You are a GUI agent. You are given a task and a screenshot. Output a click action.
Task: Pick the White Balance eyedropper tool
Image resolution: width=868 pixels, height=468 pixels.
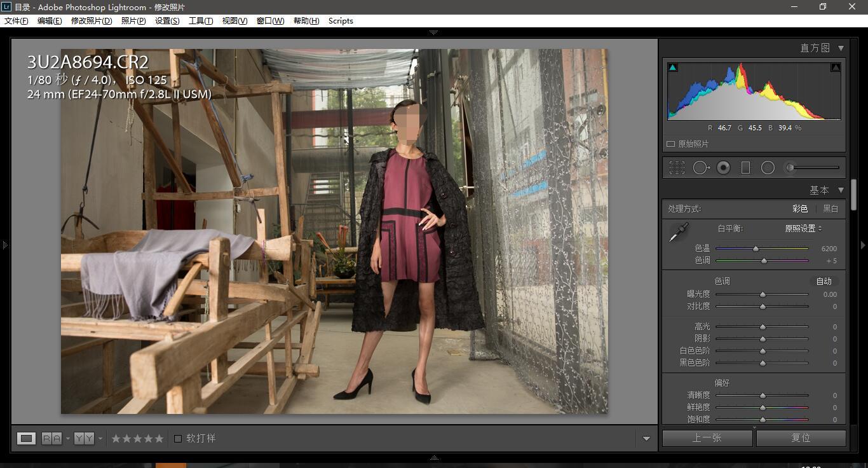(679, 233)
